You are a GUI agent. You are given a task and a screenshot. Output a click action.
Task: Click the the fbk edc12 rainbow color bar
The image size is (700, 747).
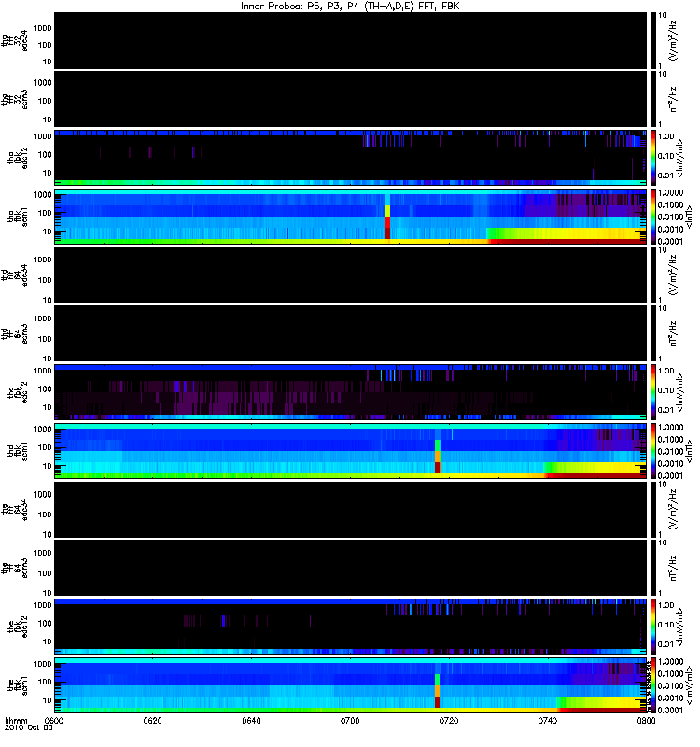652,626
